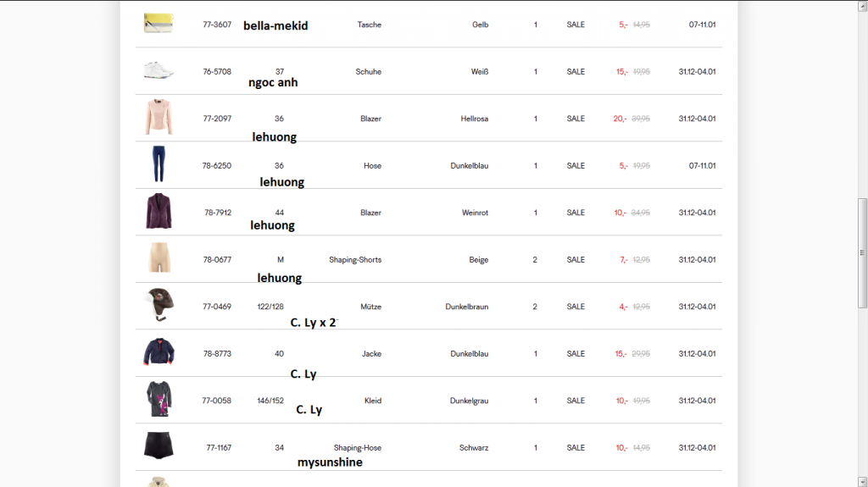868x487 pixels.
Task: Open the Kleid product name link
Action: click(x=373, y=401)
